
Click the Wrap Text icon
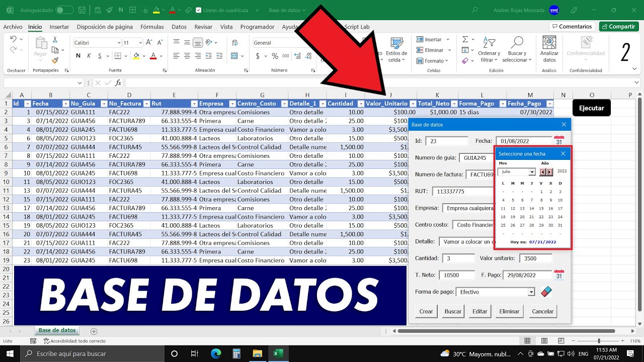(x=235, y=43)
